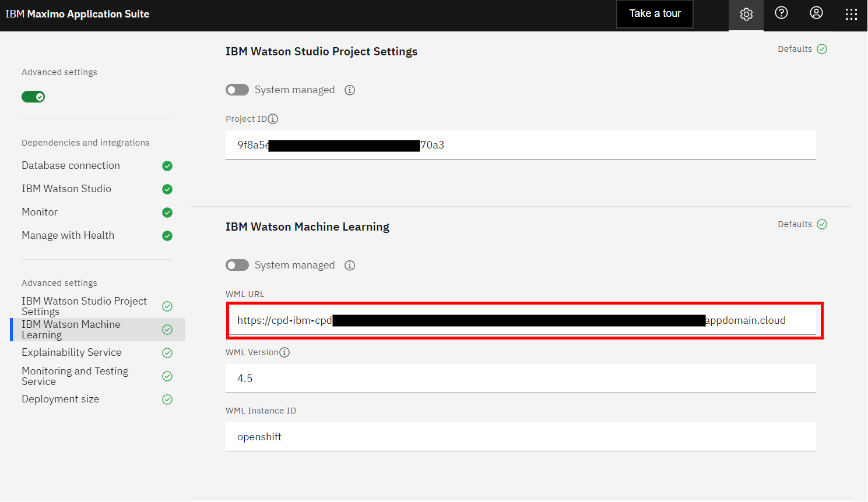Toggle System managed for Watson Machine Learning
This screenshot has height=502, width=868.
tap(237, 265)
